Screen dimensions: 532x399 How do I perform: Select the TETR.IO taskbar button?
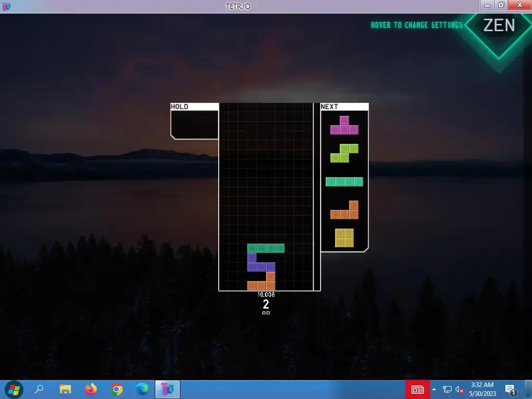(x=167, y=389)
